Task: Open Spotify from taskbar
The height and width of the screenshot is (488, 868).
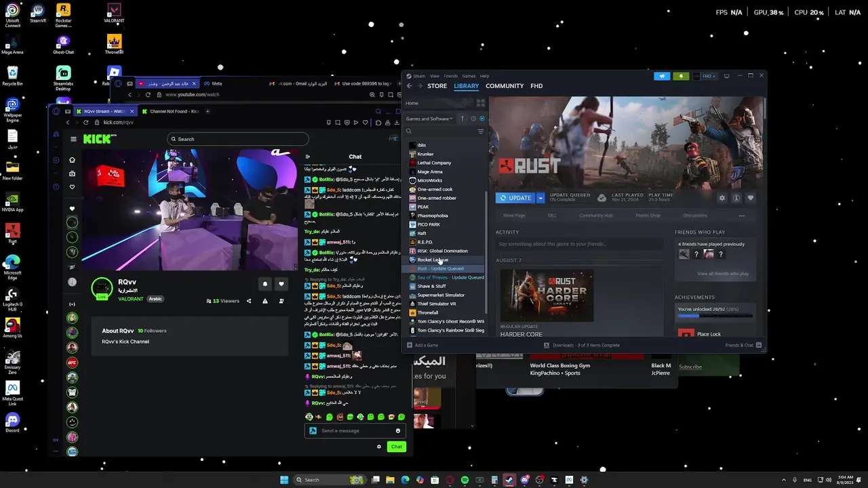Action: coord(465,480)
